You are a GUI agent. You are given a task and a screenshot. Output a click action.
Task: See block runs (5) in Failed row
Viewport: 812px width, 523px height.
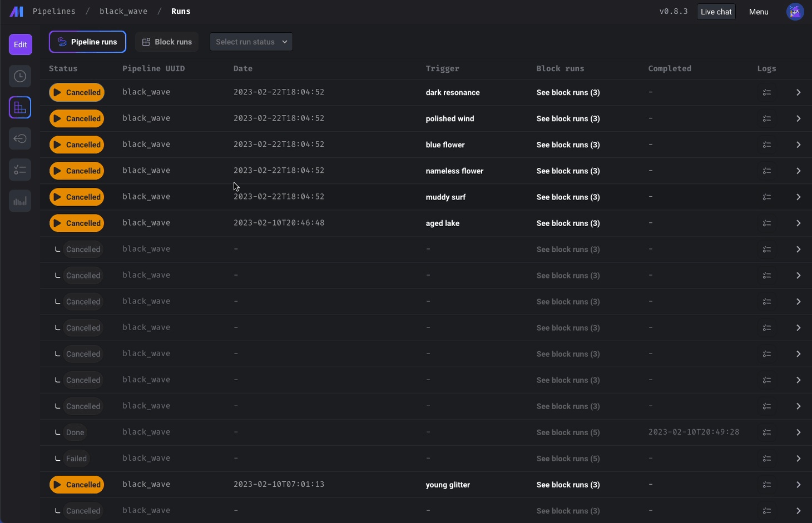[568, 459]
